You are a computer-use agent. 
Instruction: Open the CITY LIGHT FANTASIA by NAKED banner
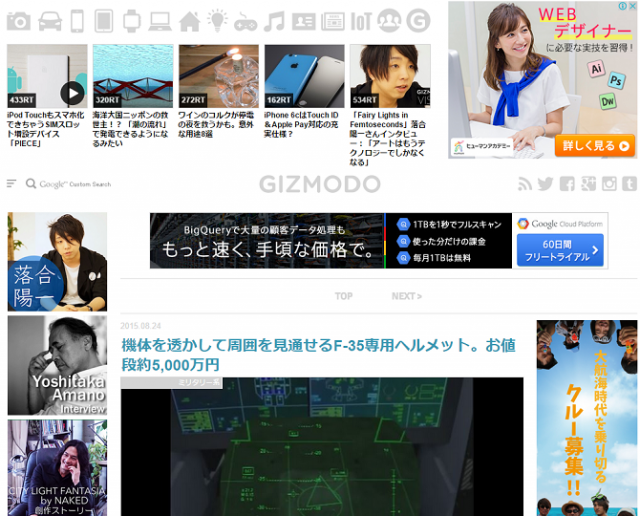(57, 468)
